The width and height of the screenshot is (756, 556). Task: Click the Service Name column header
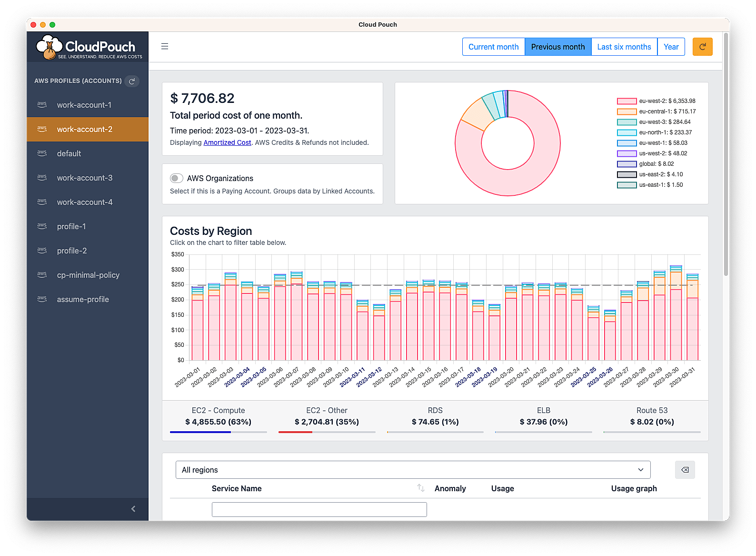coord(237,488)
